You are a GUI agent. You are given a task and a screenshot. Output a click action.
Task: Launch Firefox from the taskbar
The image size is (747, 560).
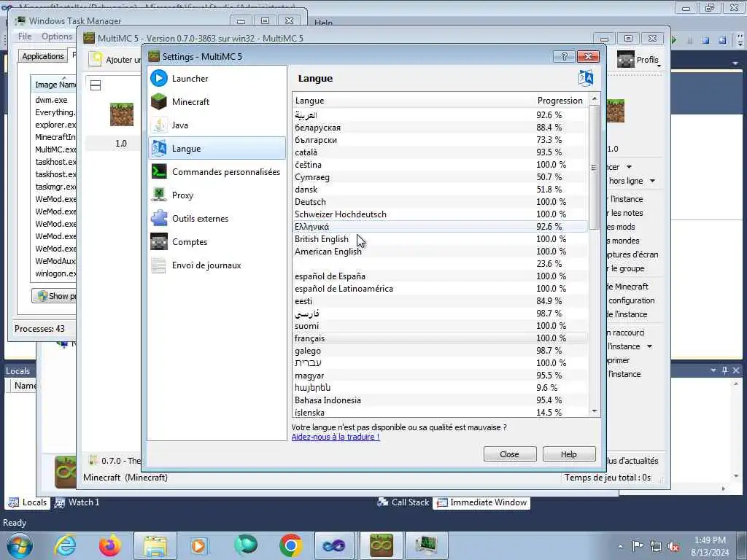pos(109,545)
